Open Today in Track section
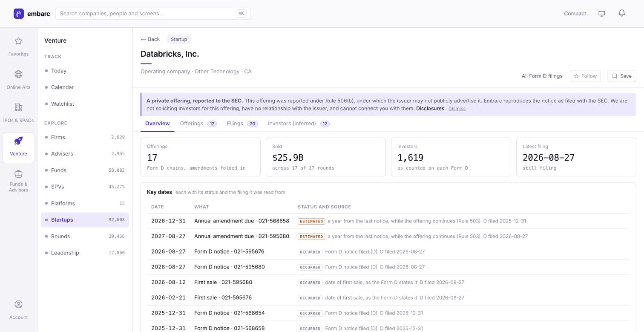This screenshot has width=644, height=332. 85,71
